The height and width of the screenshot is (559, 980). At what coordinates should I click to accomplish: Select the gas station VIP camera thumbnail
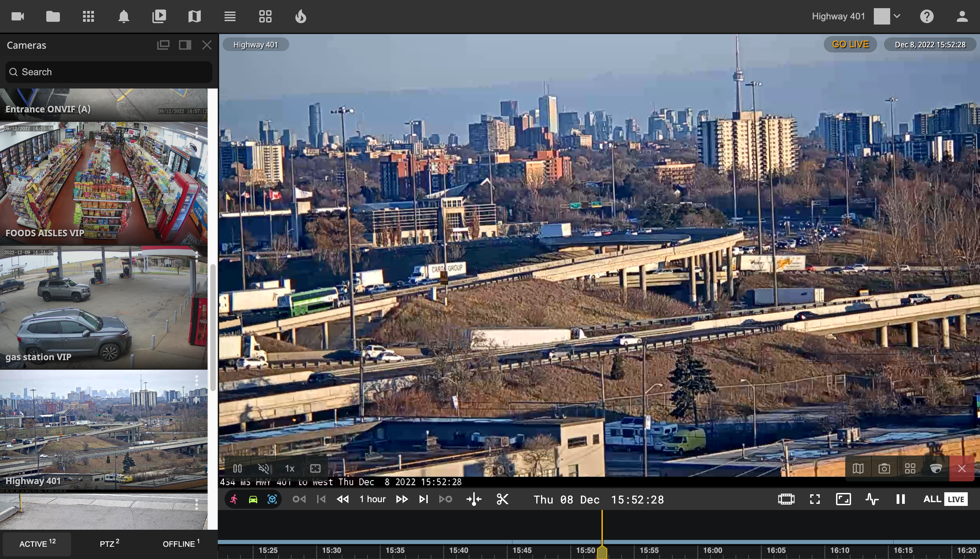tap(103, 308)
